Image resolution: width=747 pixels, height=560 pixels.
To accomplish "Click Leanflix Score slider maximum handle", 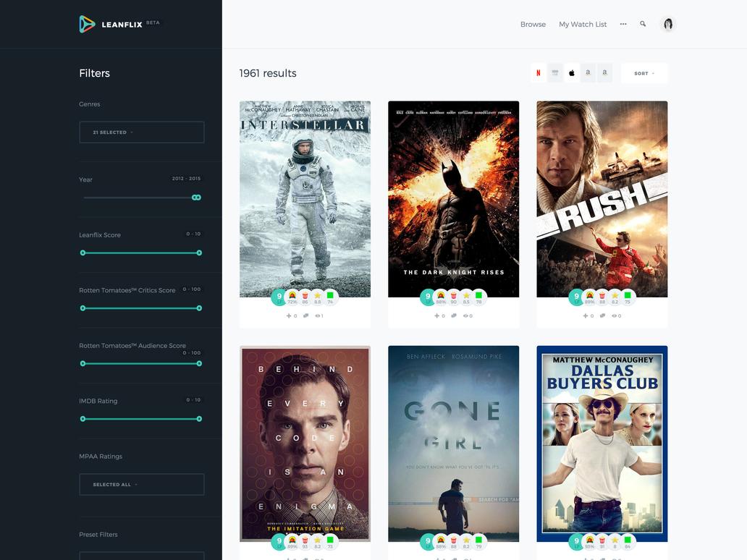I will [x=199, y=253].
